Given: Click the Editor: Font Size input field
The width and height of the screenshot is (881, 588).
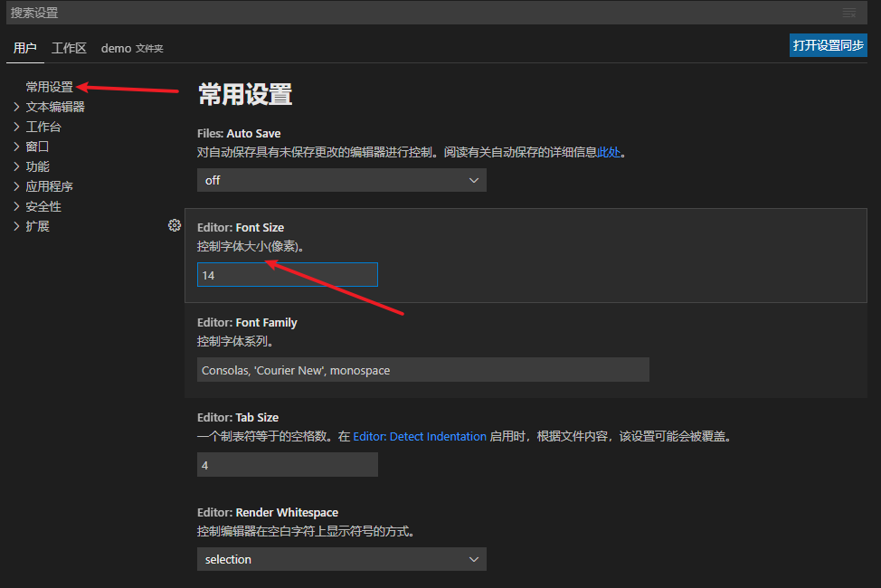Looking at the screenshot, I should [287, 274].
